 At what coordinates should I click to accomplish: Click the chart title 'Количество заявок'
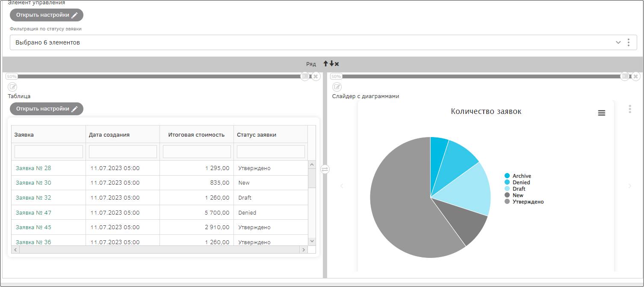[x=486, y=111]
